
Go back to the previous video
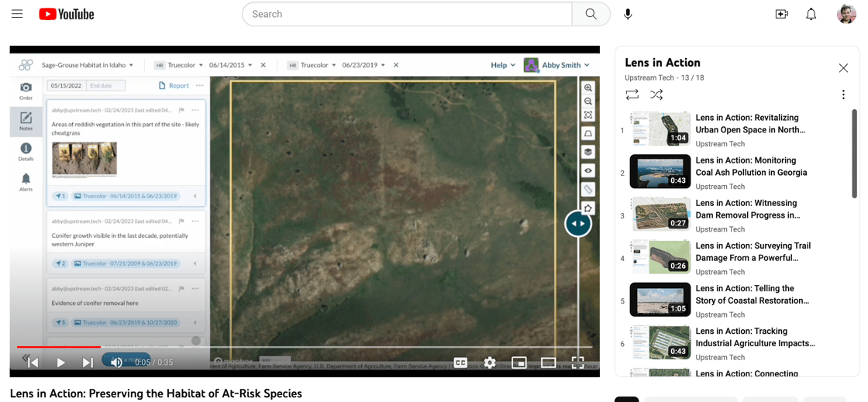click(x=32, y=362)
